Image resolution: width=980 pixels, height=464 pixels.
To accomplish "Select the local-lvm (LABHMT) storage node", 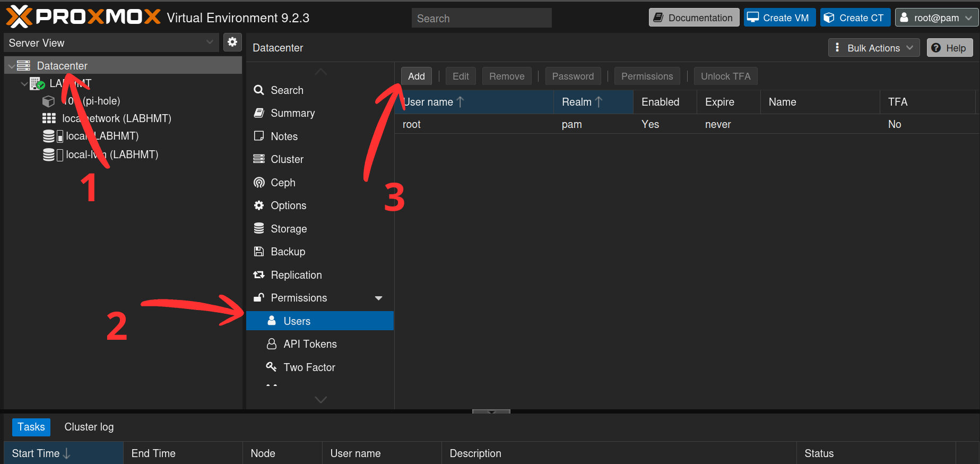I will click(x=112, y=154).
